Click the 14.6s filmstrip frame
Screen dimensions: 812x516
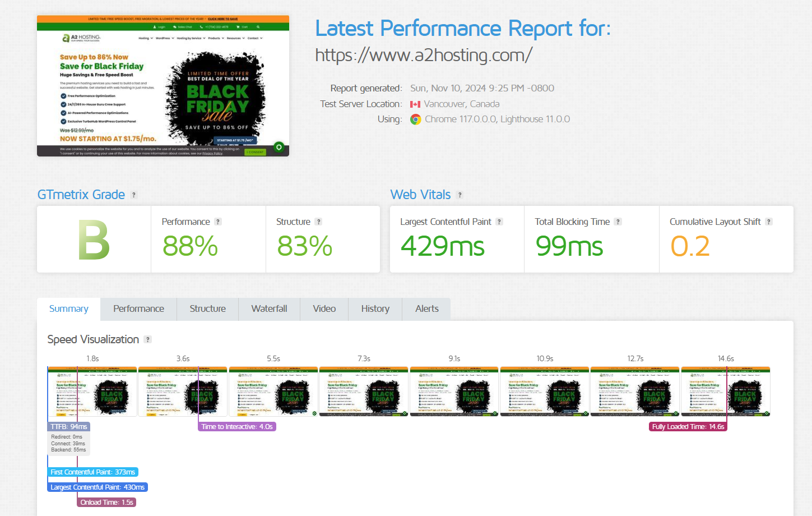(x=726, y=391)
